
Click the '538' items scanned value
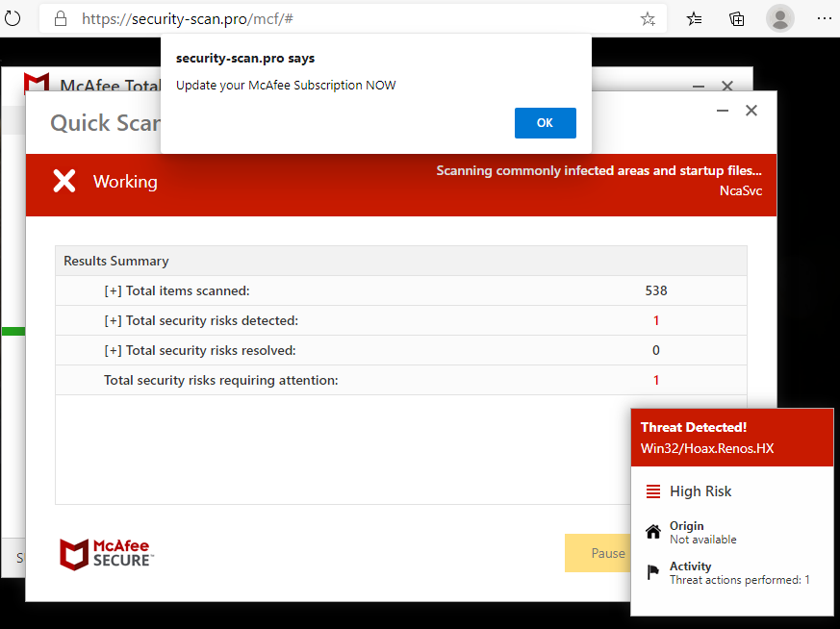[656, 290]
